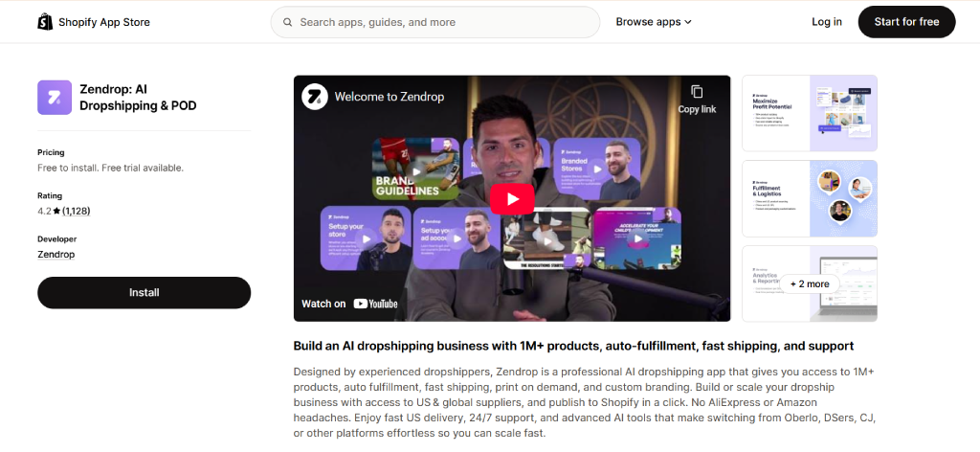
Task: Click the star icon beside 4.2 rating
Action: pyautogui.click(x=56, y=212)
